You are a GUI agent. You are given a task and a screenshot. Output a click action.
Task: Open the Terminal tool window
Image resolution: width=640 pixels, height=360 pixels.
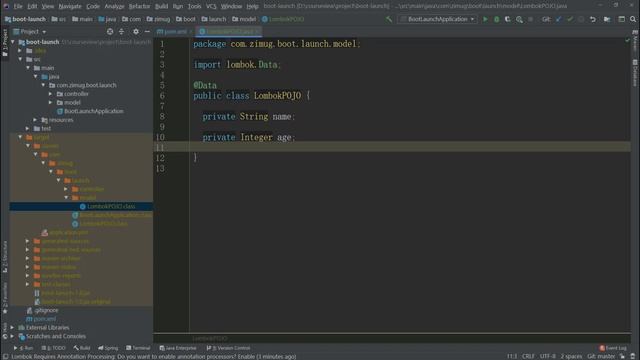coord(138,348)
